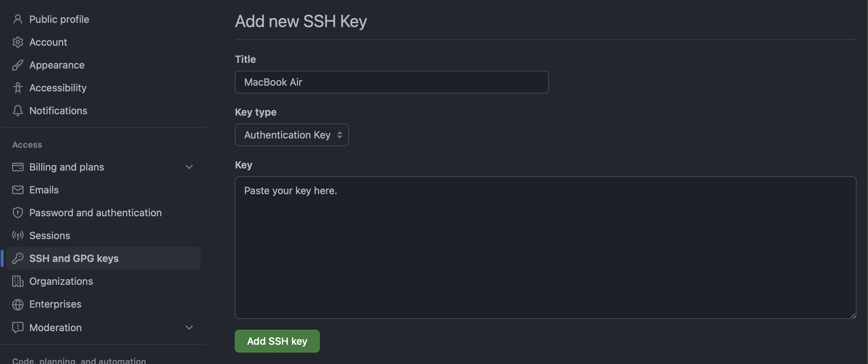
Task: Click the Notifications bell icon
Action: click(x=18, y=111)
